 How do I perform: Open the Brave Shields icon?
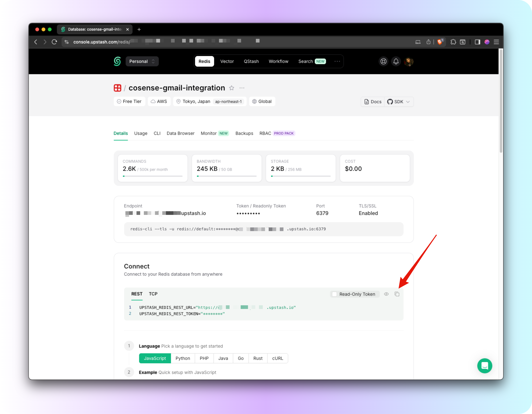(440, 42)
